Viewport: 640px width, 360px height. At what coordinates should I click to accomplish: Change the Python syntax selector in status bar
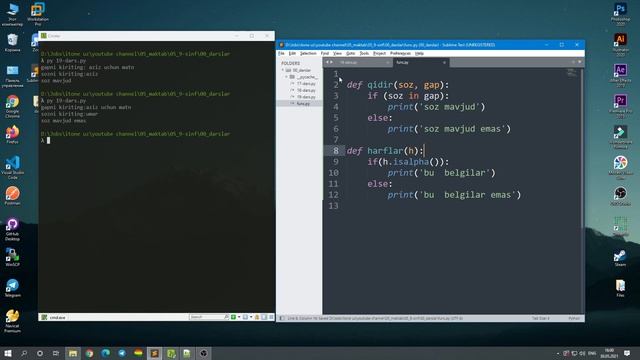click(x=573, y=318)
